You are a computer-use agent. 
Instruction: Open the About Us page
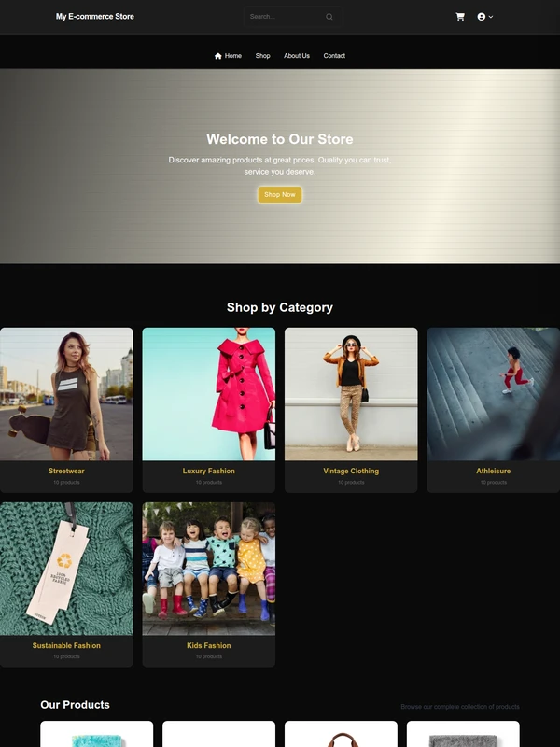297,56
